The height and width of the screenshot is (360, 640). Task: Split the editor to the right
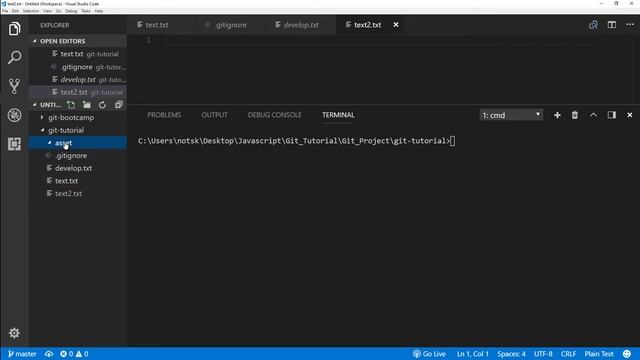[x=611, y=25]
